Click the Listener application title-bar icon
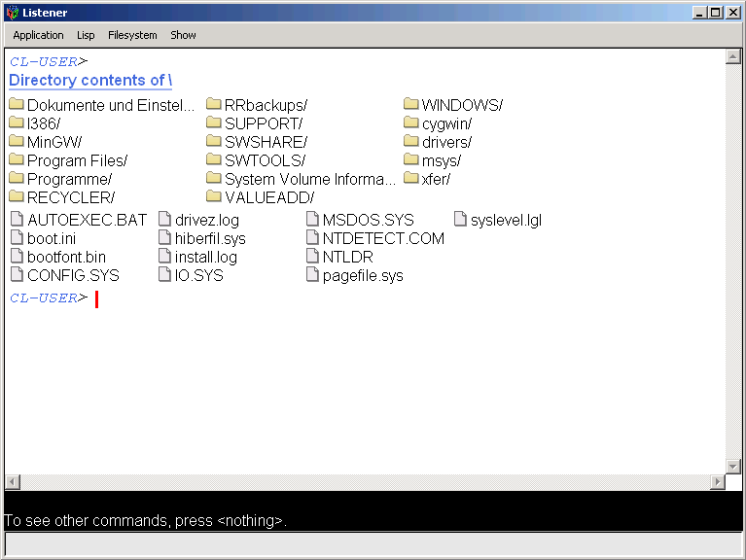The height and width of the screenshot is (560, 746). [13, 13]
